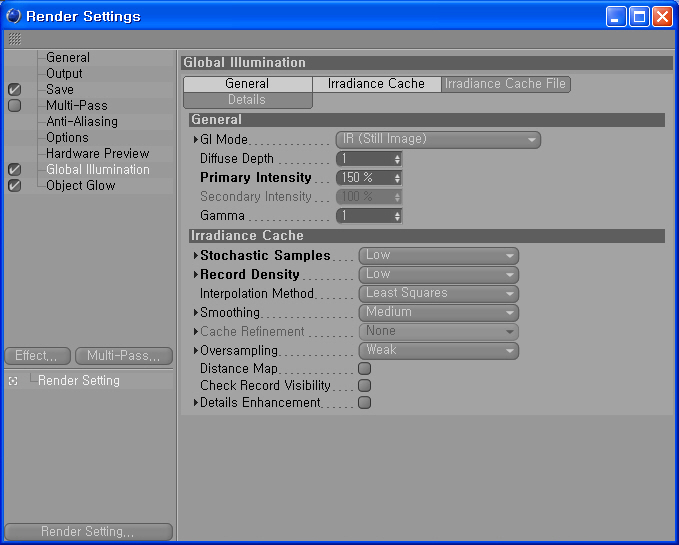Click the Primary Intensity stepper arrows
This screenshot has height=545, width=679.
[398, 178]
